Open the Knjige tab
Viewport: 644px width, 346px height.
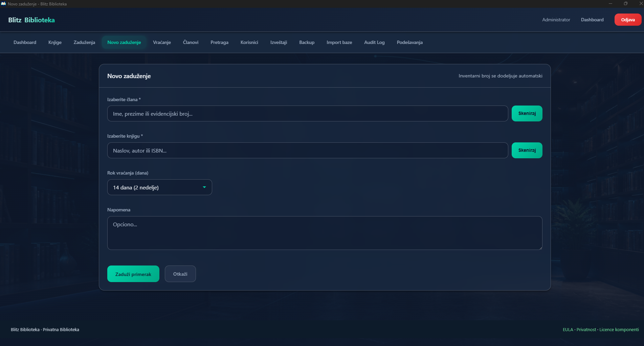55,42
